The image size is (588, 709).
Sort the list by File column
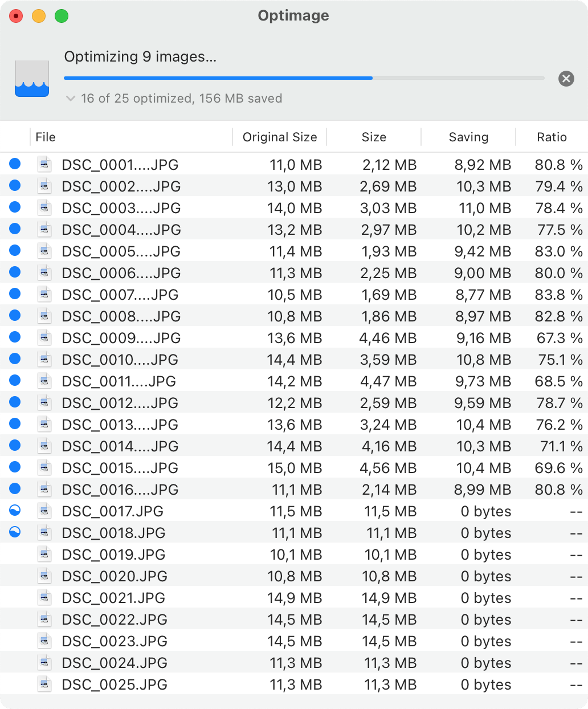[46, 137]
